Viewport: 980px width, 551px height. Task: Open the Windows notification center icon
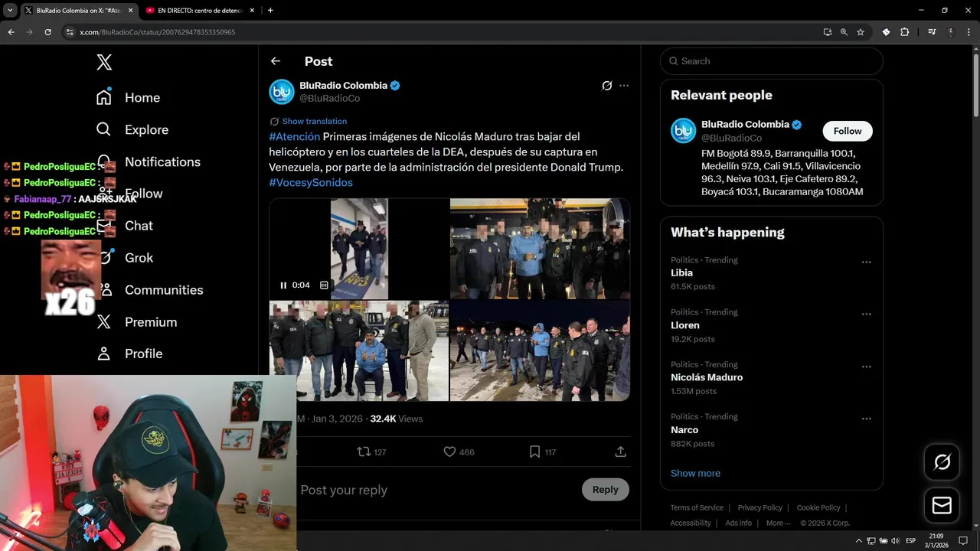(963, 541)
